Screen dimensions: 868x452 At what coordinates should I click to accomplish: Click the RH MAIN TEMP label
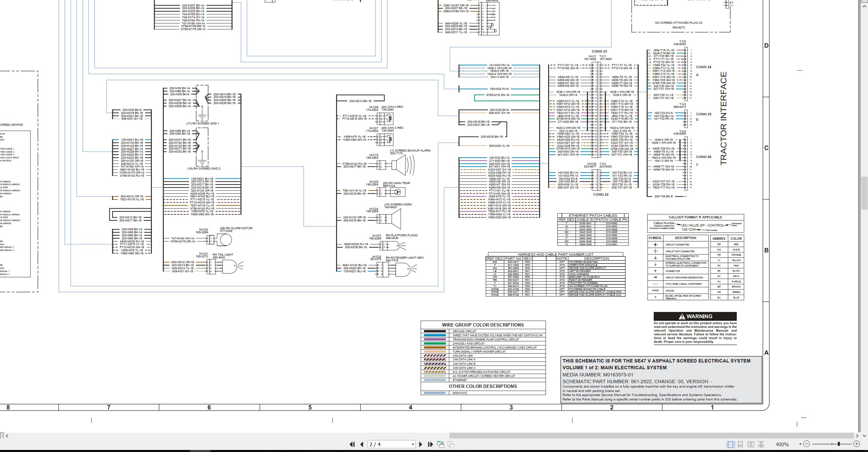[x=396, y=183]
